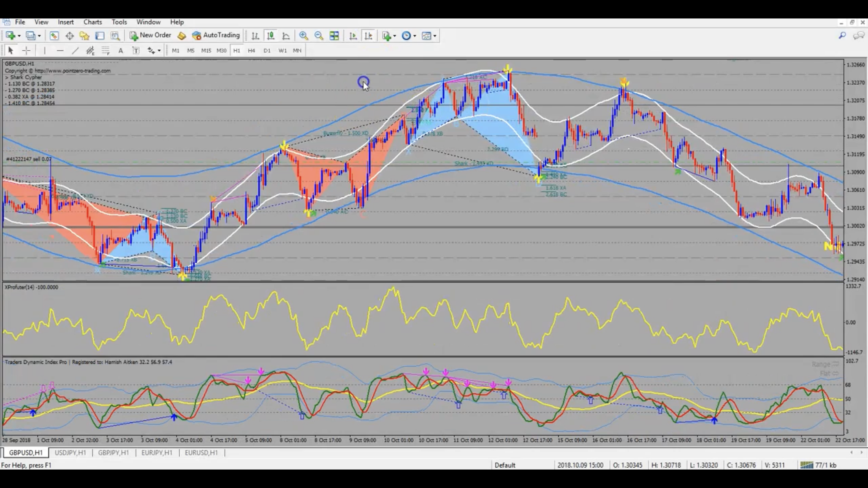Switch to the USDJPY,H1 chart tab

70,453
